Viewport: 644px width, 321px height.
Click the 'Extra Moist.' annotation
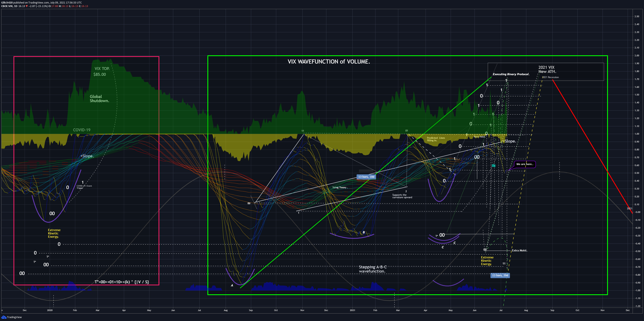pos(519,250)
